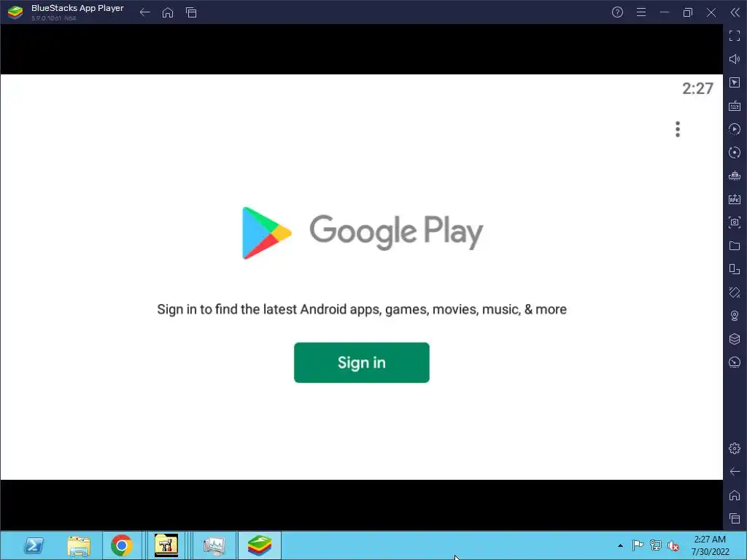747x560 pixels.
Task: Click the sync operations circular icon
Action: pos(735,152)
